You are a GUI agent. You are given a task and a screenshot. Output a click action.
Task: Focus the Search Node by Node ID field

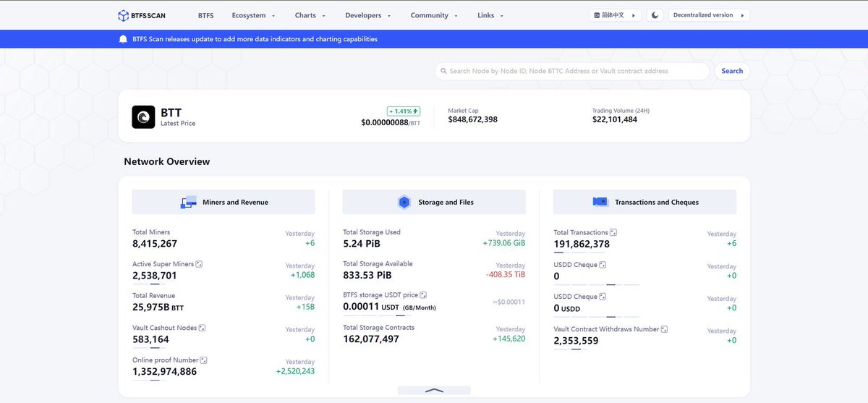(572, 71)
